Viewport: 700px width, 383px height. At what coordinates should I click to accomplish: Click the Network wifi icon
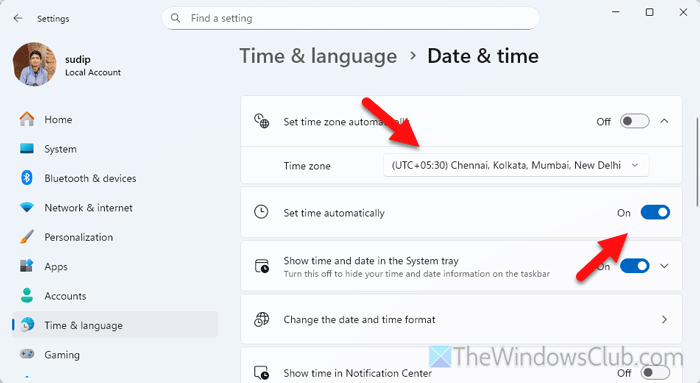(x=27, y=208)
